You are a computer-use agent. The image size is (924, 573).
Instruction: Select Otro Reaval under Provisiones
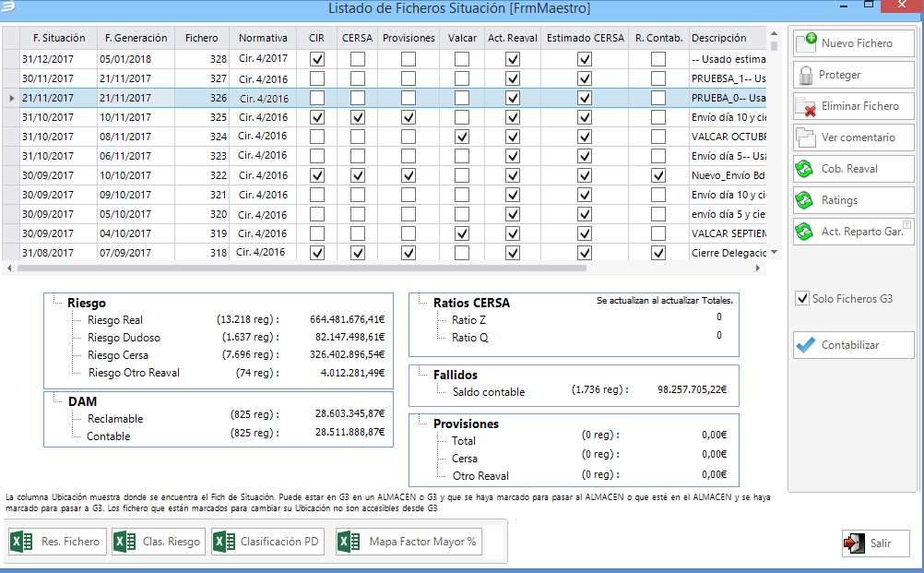tap(480, 476)
